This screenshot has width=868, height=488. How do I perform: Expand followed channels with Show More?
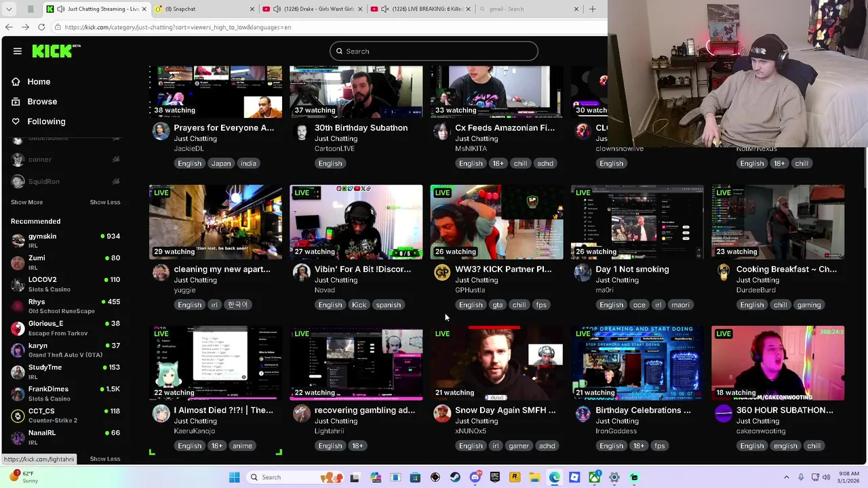(x=26, y=202)
